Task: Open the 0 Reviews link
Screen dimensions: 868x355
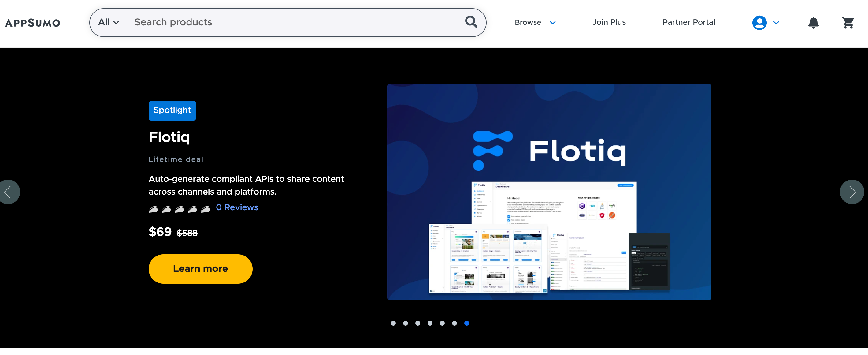Action: point(237,207)
